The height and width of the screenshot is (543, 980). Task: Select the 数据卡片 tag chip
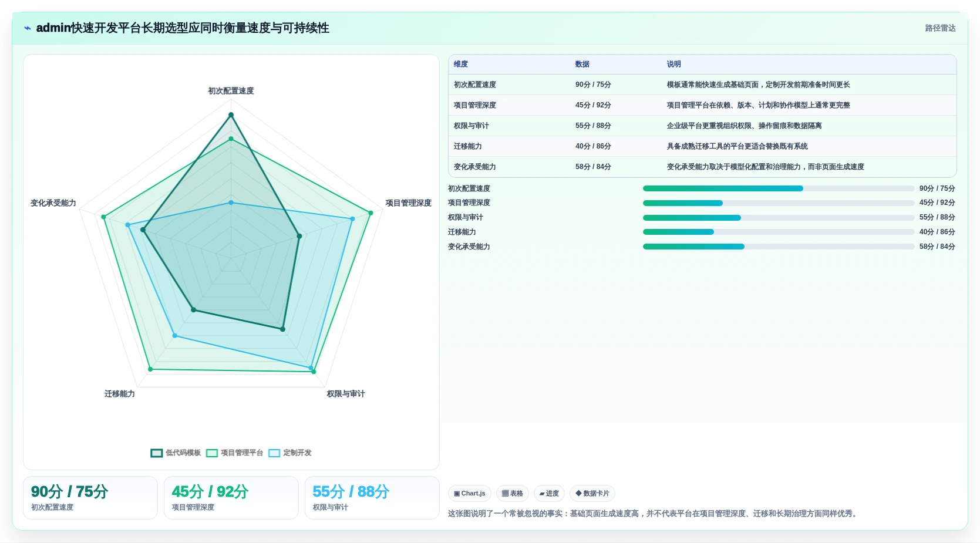click(592, 493)
